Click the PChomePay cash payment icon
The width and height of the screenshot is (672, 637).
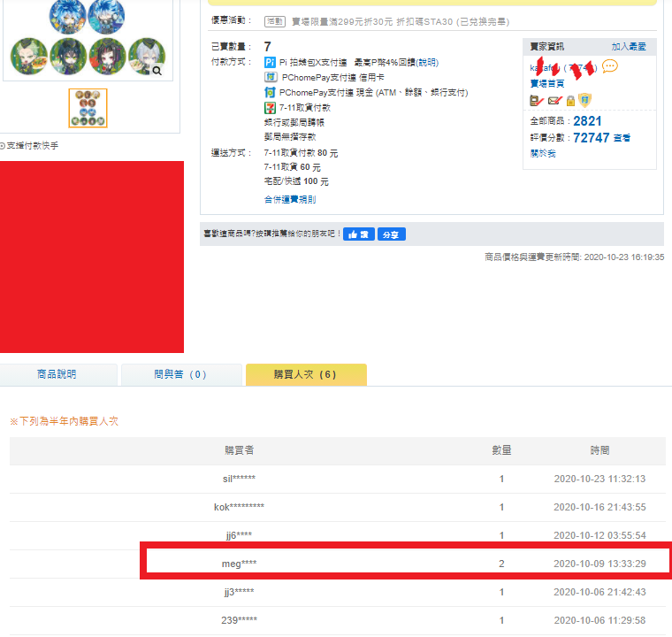270,92
